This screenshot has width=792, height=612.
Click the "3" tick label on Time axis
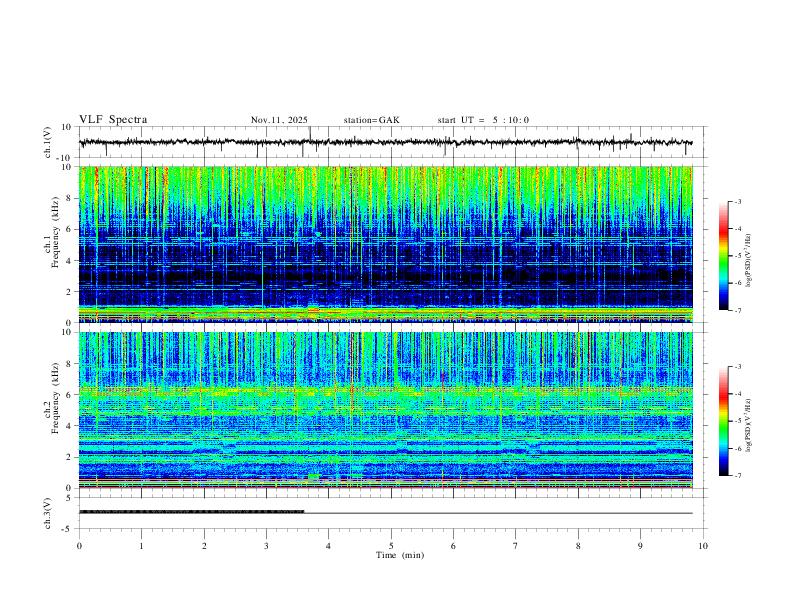click(266, 546)
